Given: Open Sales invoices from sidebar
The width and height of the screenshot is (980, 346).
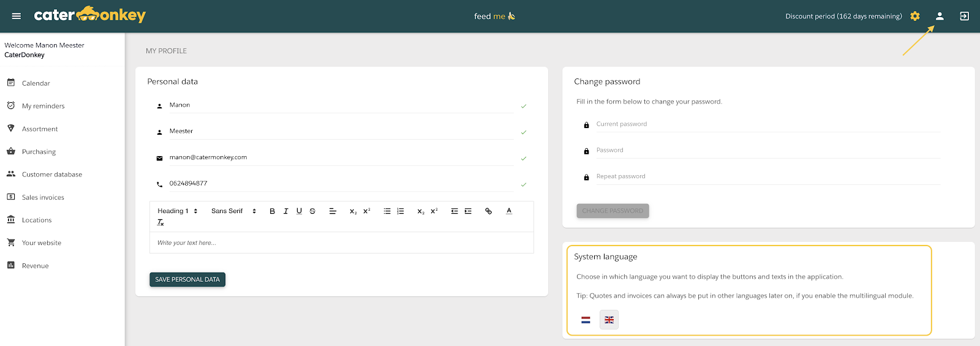Looking at the screenshot, I should (43, 197).
